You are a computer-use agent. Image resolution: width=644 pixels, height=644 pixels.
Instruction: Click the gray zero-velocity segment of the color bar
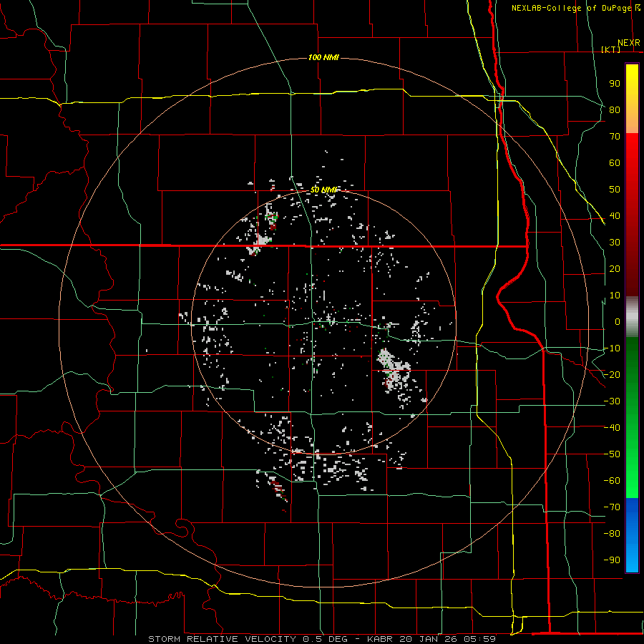click(632, 317)
